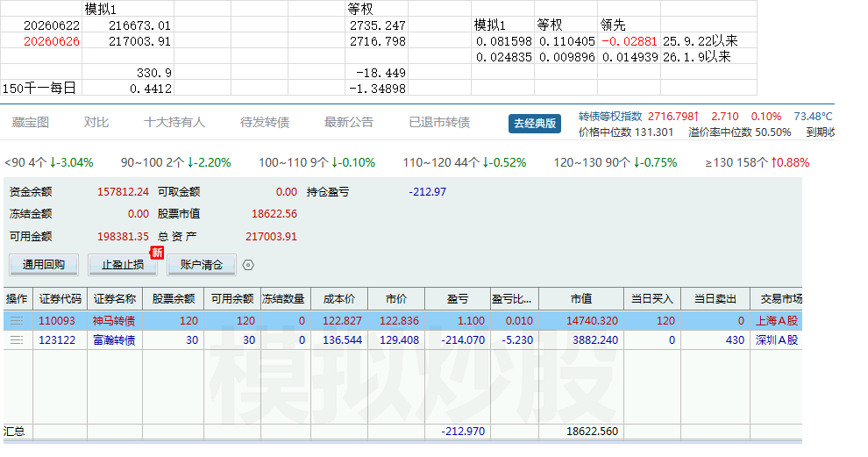Click 持仓盈亏 value -212.97
Image resolution: width=868 pixels, height=457 pixels.
pyautogui.click(x=427, y=192)
